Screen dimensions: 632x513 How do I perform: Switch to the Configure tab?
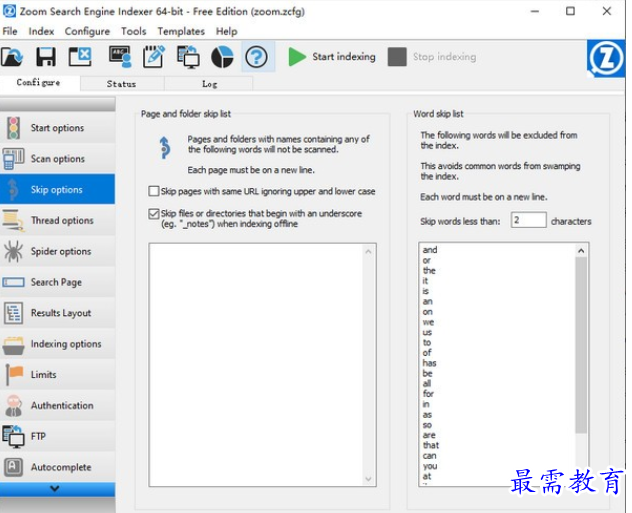coord(39,83)
